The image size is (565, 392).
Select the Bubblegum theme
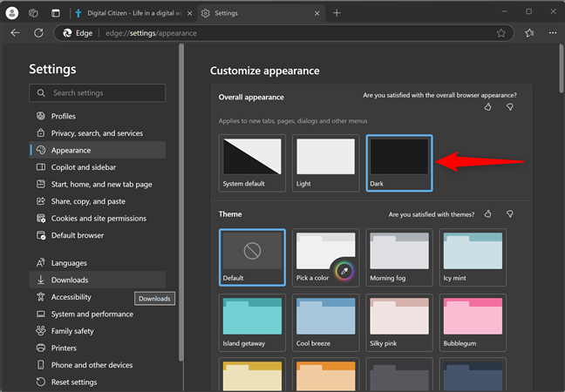click(473, 322)
